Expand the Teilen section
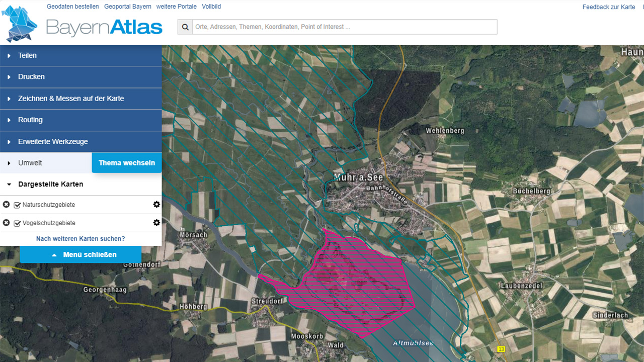The width and height of the screenshot is (644, 362). [x=80, y=55]
